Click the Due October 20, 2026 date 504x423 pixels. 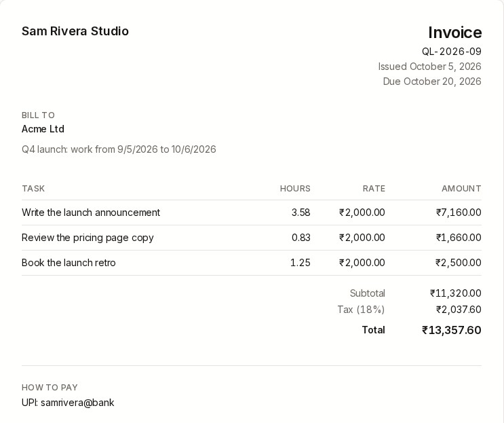click(x=432, y=81)
